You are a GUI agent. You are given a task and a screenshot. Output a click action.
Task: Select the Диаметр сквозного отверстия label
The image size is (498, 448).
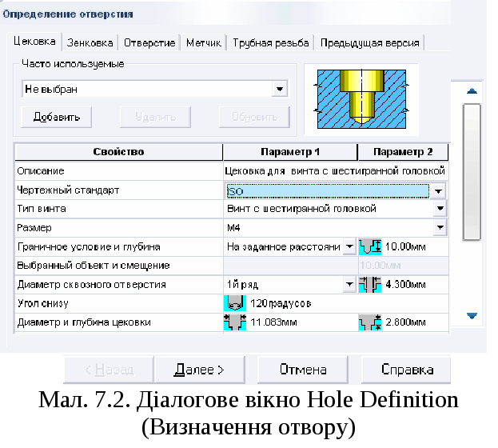pyautogui.click(x=92, y=285)
